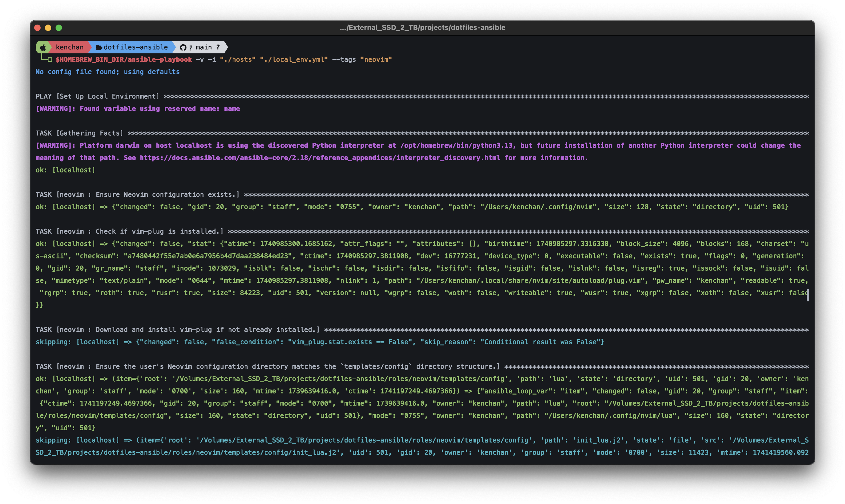Click 'PLAY [Set Up Local Environment]' line
This screenshot has width=845, height=504.
click(x=97, y=96)
